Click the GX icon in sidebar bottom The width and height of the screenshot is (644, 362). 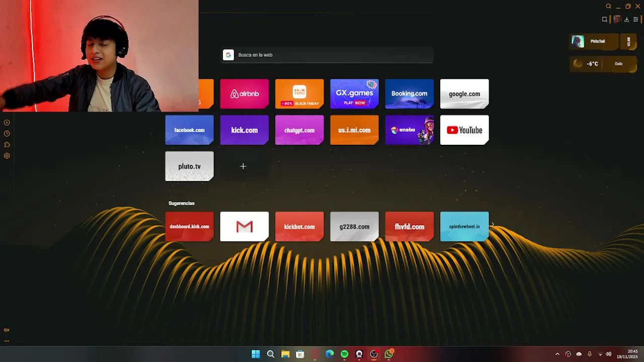point(7,330)
